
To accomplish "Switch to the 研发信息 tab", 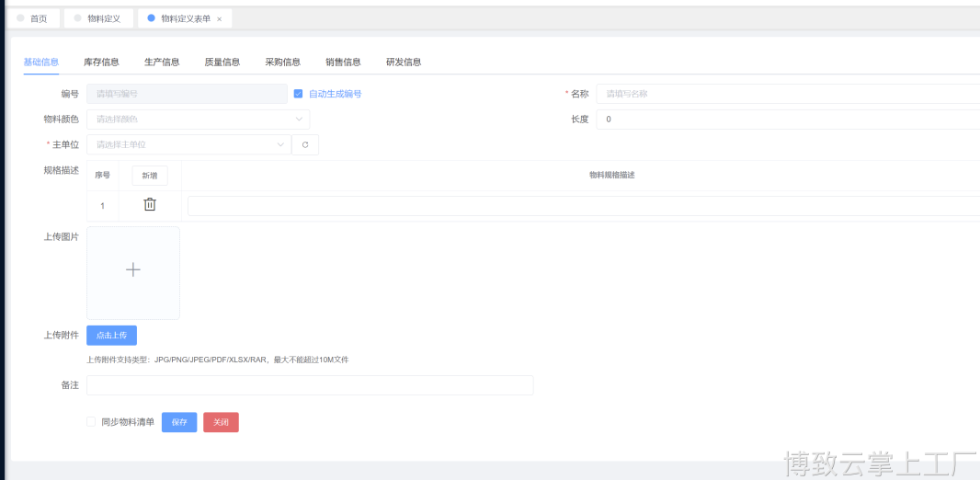I will [x=404, y=62].
